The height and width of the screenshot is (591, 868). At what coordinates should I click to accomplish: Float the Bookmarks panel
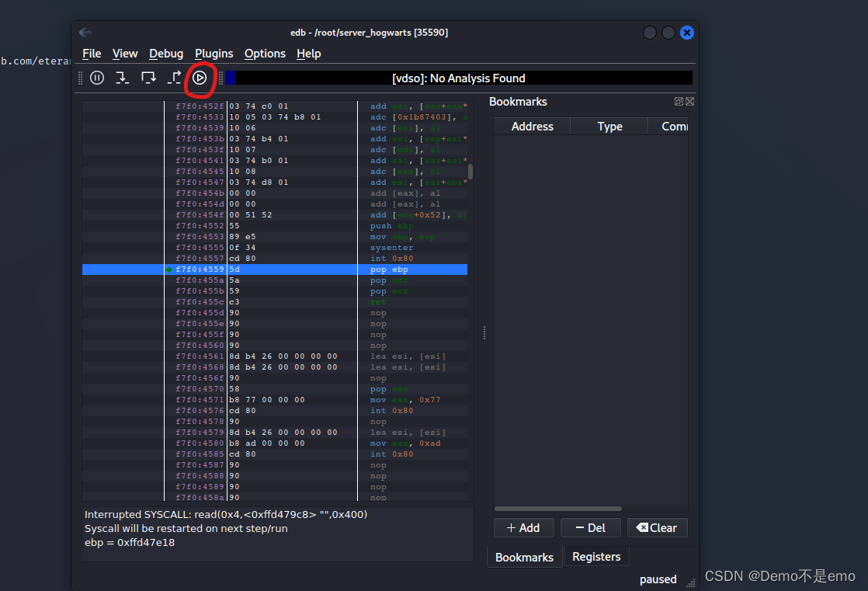[679, 102]
